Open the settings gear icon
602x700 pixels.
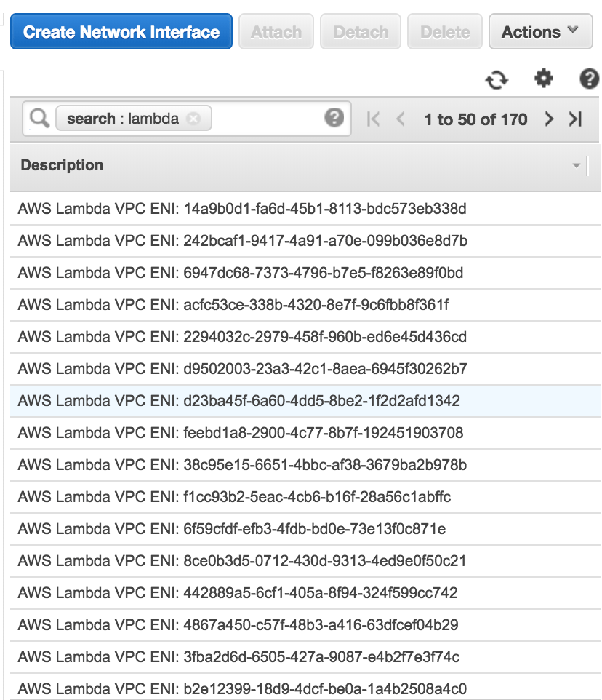click(x=543, y=79)
